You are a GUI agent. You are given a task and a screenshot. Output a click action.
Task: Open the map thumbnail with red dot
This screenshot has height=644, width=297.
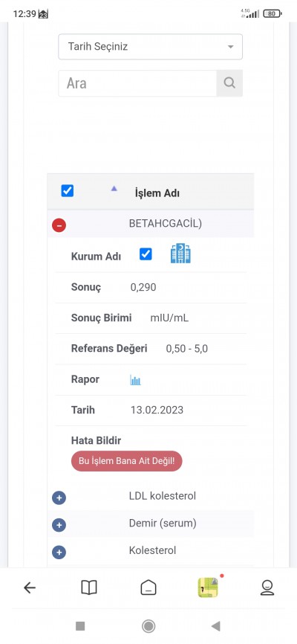pyautogui.click(x=208, y=587)
